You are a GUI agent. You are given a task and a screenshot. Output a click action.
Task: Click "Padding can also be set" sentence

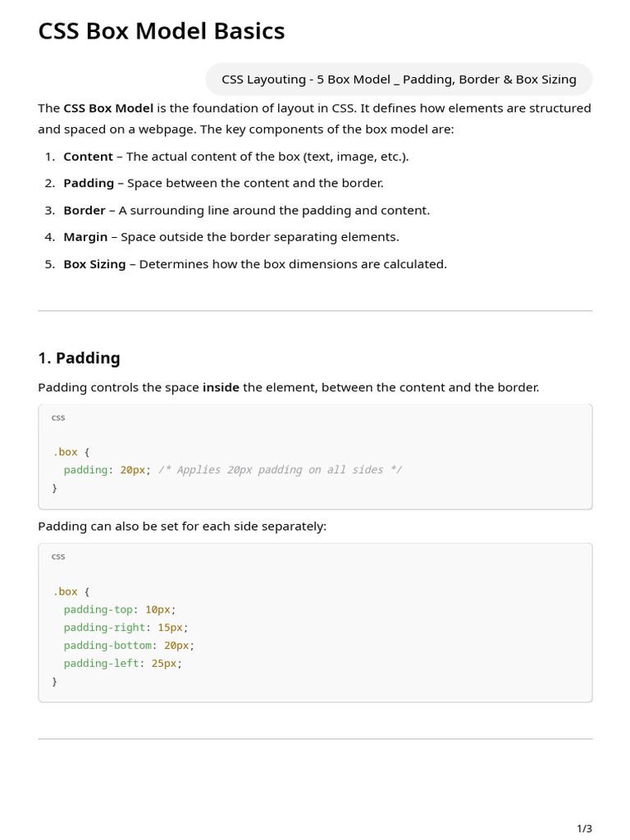182,526
